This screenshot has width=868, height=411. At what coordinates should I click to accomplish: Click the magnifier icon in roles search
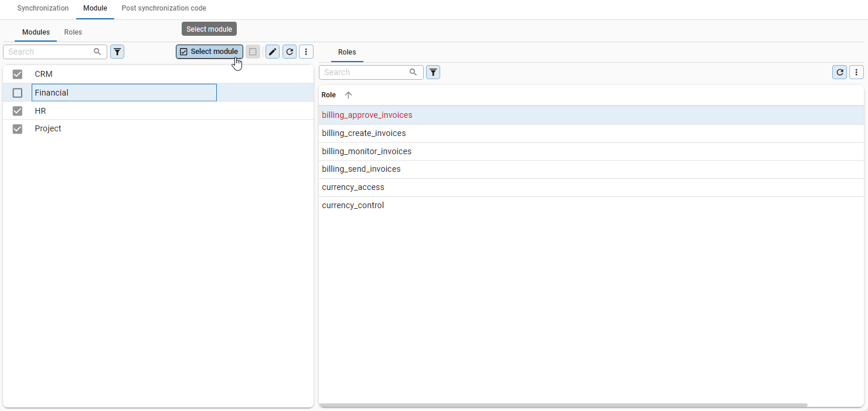tap(413, 72)
